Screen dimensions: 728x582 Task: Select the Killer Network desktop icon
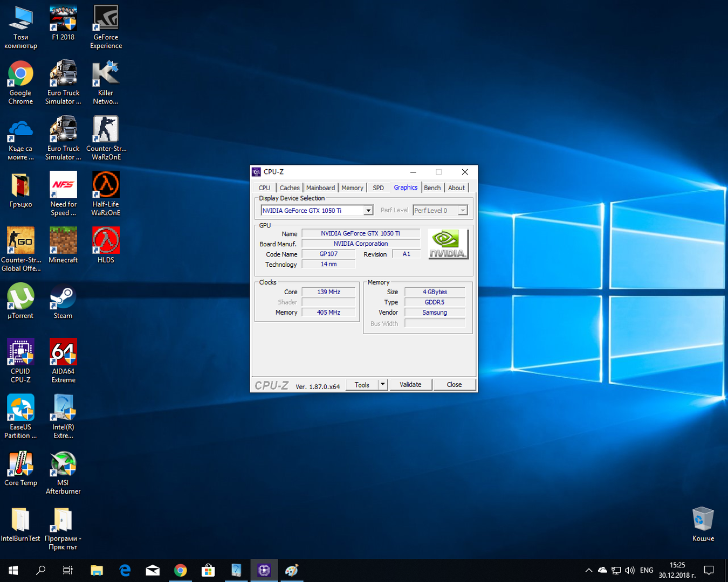tap(106, 82)
